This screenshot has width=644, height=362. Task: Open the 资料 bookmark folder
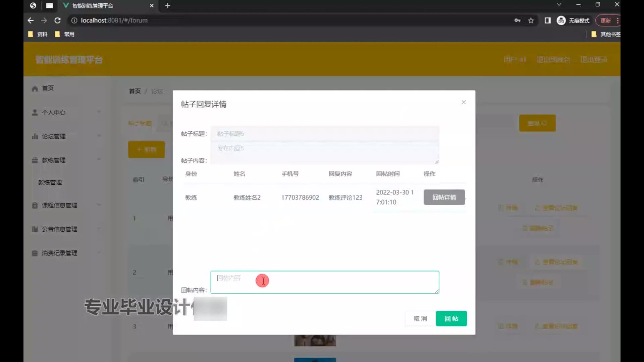pos(38,34)
